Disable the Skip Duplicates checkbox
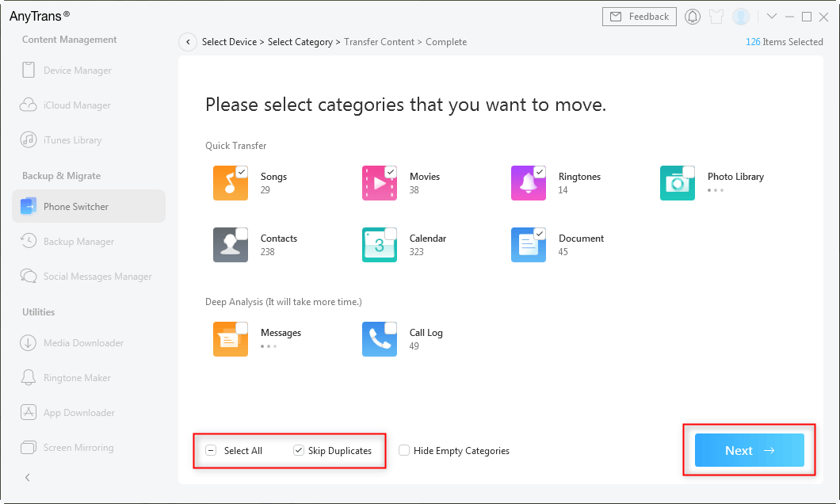840x504 pixels. pos(299,451)
